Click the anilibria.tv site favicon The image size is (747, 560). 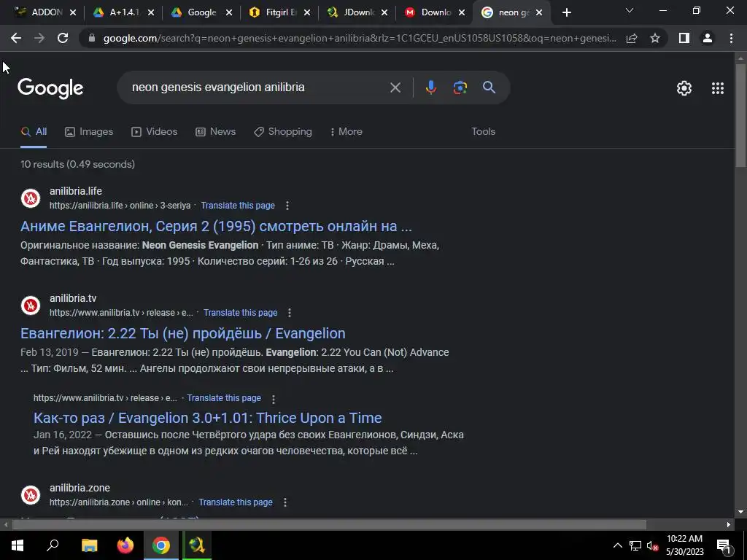(x=31, y=306)
